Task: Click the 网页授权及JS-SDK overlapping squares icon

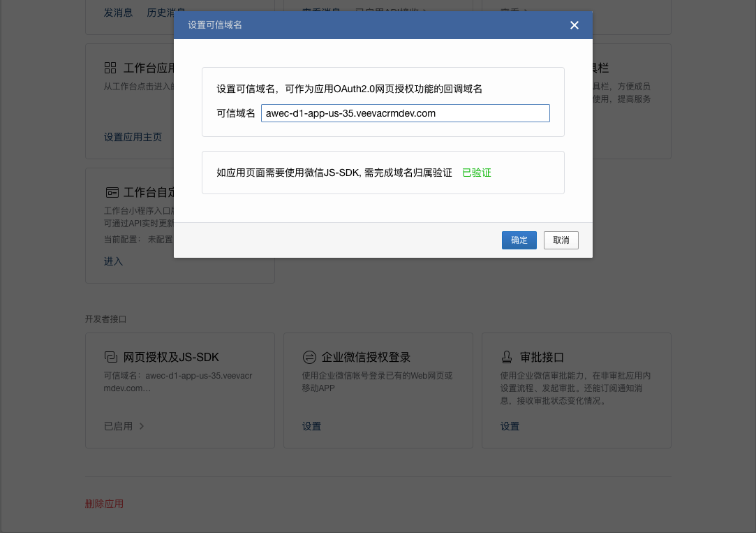Action: [110, 357]
